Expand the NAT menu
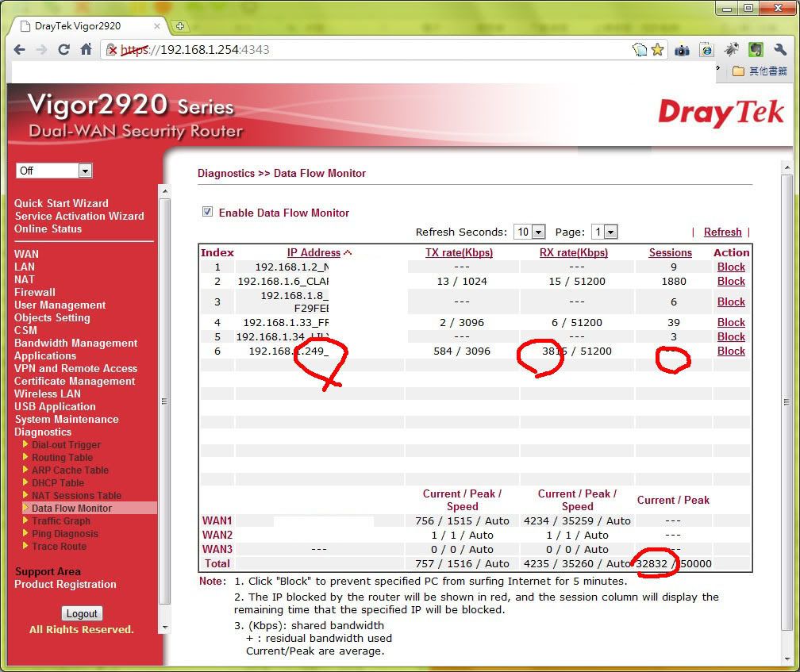Screen dimensions: 800x672 click(x=25, y=279)
